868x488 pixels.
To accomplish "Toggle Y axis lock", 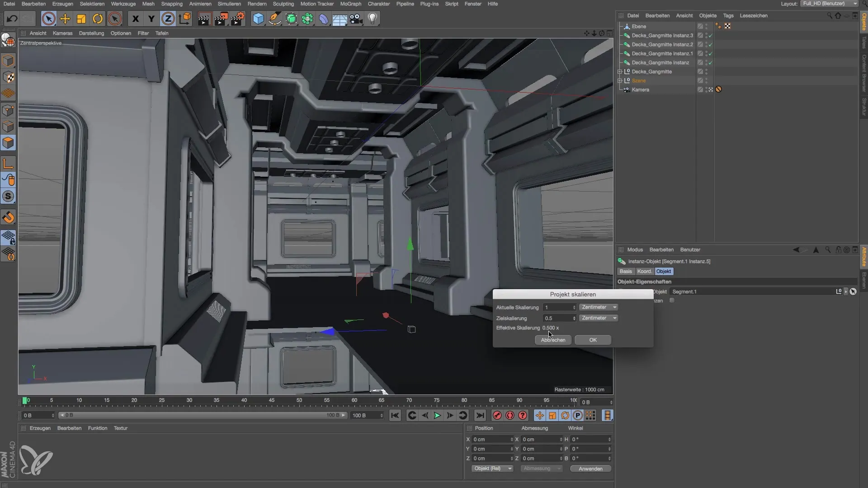I will (x=151, y=19).
